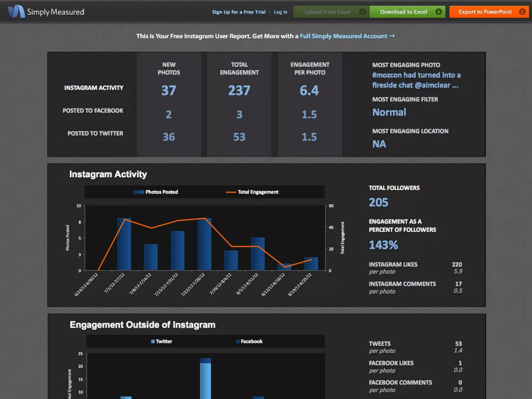This screenshot has height=399, width=532.
Task: Click the Simply Measured logo icon
Action: coord(16,12)
